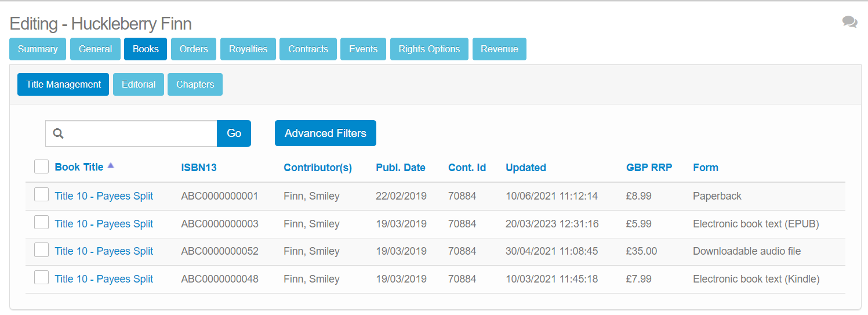
Task: Open the comments chat bubble icon
Action: pos(849,22)
